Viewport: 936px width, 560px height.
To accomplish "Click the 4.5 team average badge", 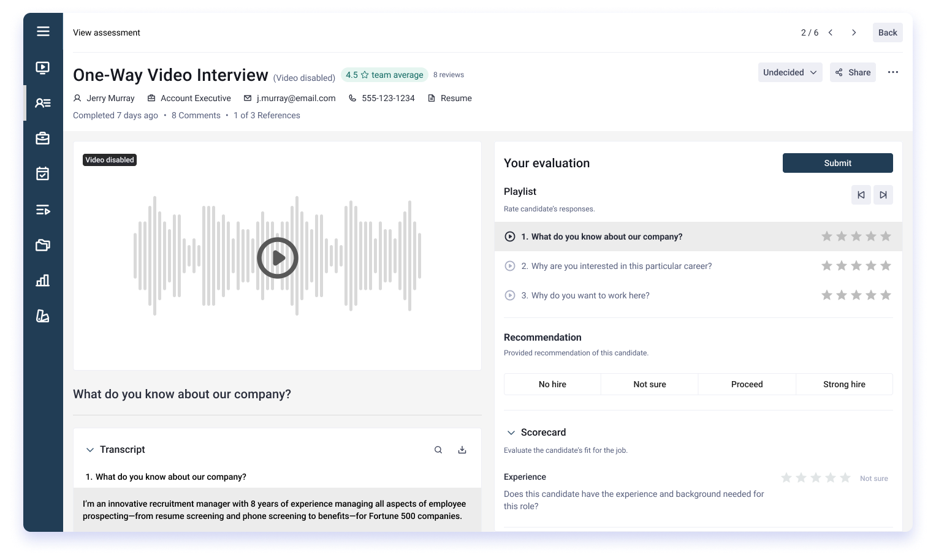I will [384, 75].
